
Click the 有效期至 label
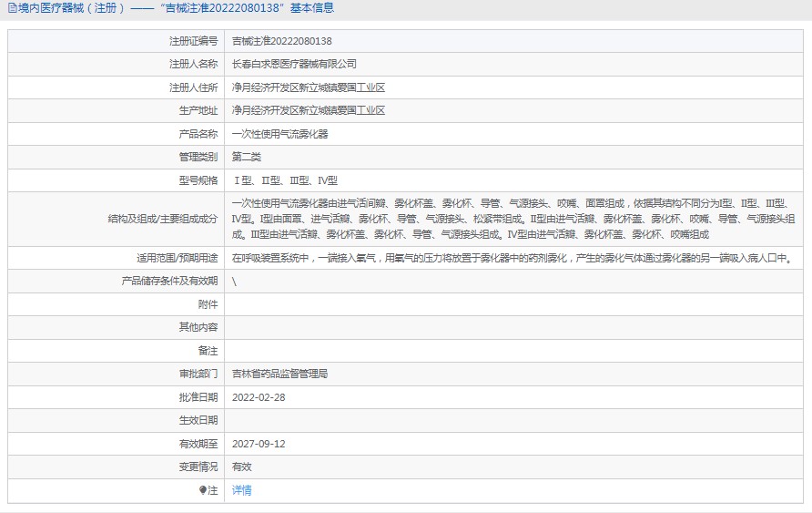198,444
